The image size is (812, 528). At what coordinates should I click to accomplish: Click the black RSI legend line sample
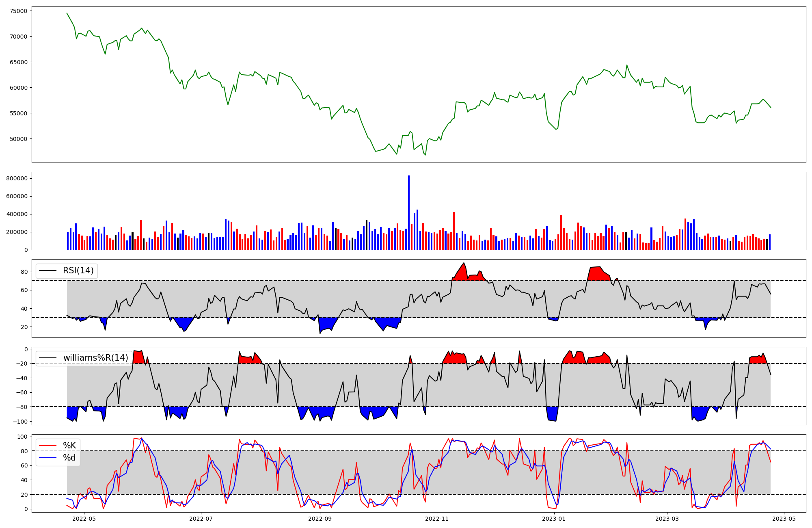48,270
